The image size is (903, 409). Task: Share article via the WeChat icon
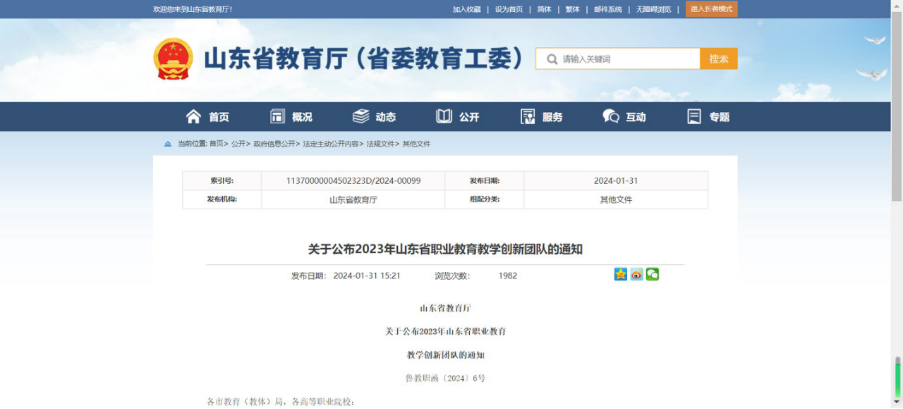[652, 274]
